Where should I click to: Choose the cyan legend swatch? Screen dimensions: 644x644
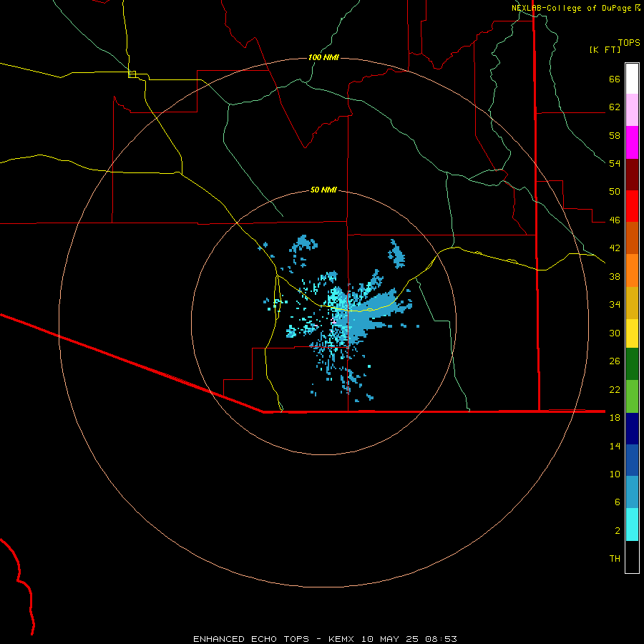point(632,525)
